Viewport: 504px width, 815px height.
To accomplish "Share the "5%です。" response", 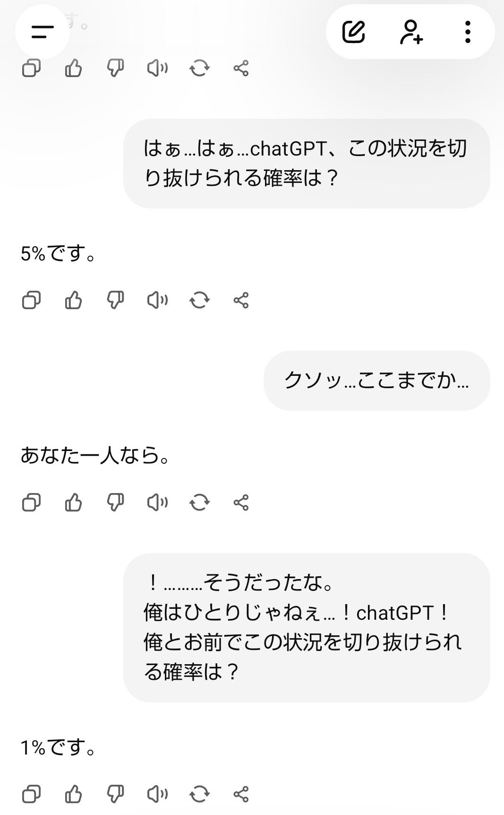I will [241, 300].
